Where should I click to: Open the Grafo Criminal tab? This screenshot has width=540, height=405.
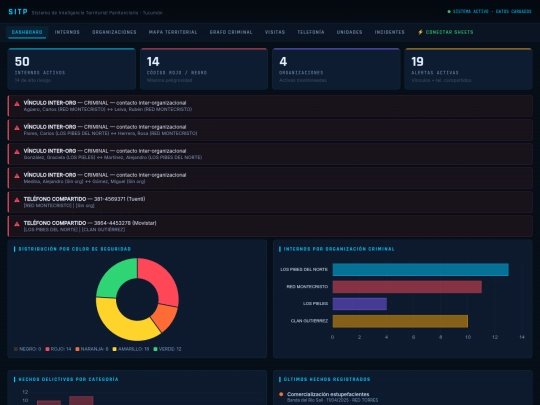click(x=231, y=32)
